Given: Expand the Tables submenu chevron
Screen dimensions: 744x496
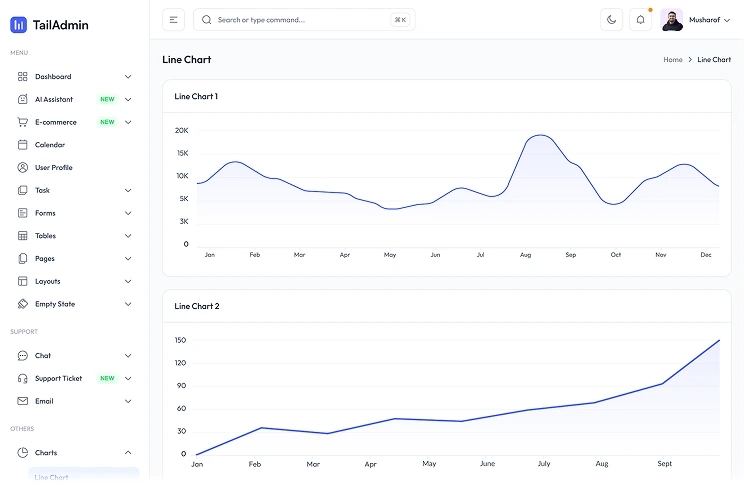Looking at the screenshot, I should point(128,236).
